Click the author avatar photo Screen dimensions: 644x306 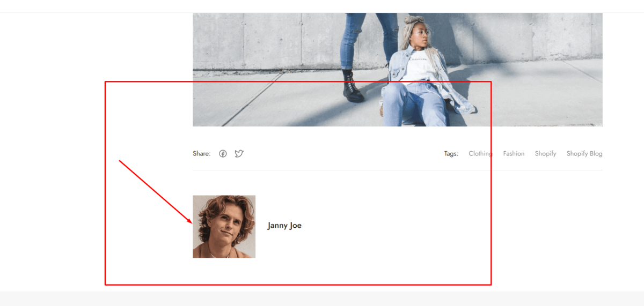(x=224, y=227)
